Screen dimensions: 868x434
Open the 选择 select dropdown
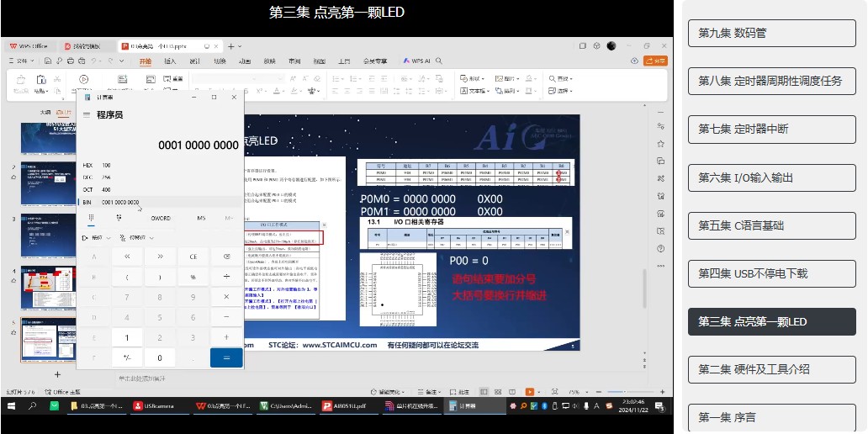tap(561, 90)
